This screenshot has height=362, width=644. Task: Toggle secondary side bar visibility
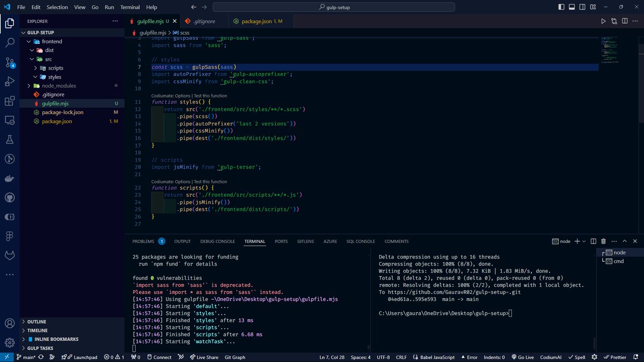point(582,7)
